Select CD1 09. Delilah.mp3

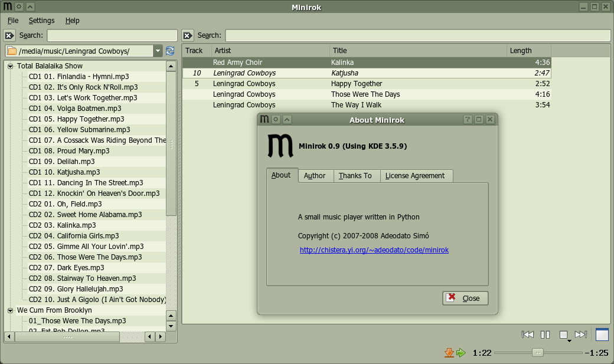pos(62,162)
